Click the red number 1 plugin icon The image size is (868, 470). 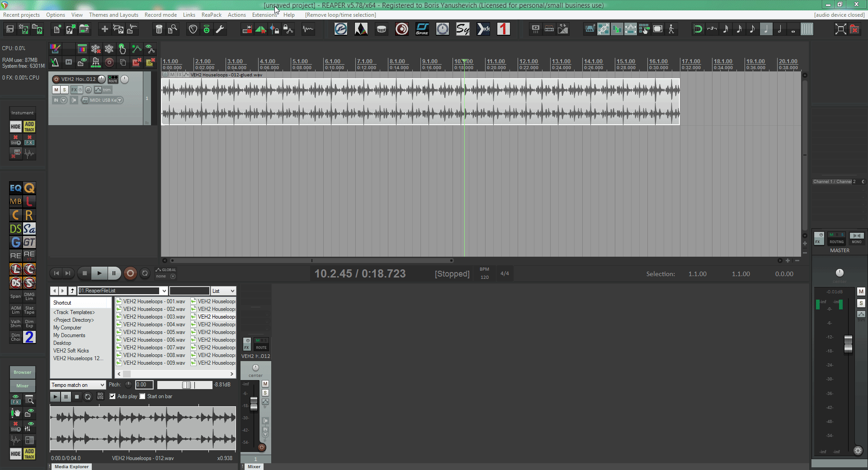tap(504, 29)
